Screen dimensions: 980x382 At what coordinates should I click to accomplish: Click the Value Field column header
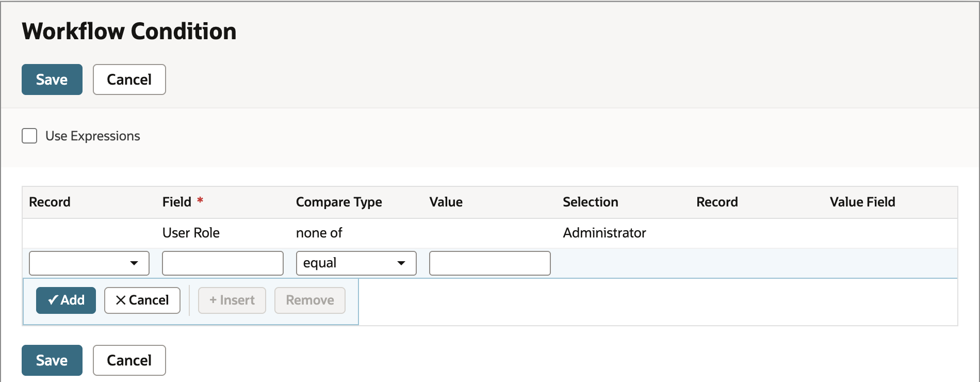tap(862, 202)
